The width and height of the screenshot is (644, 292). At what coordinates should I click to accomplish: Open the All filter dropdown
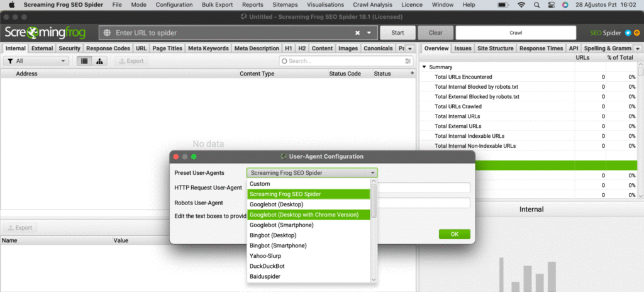[36, 61]
